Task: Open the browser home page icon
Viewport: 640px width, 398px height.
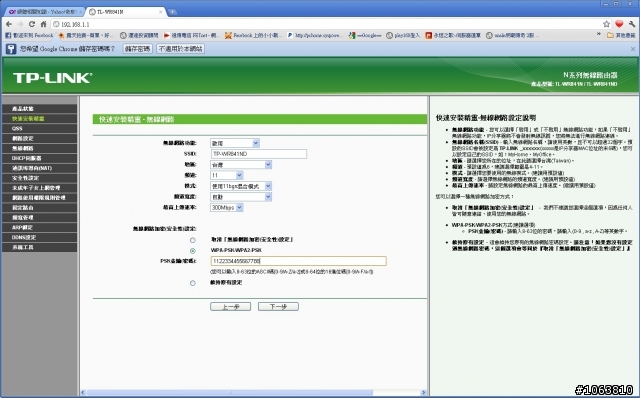Action: [43, 24]
